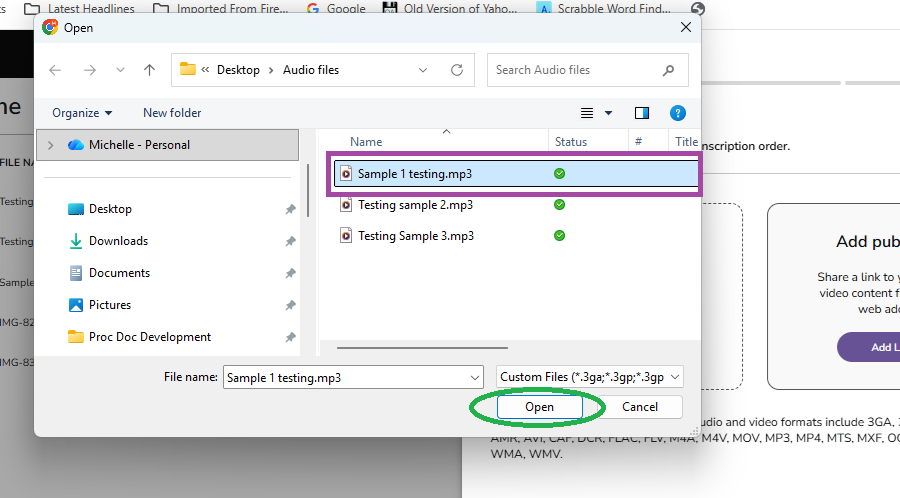Open Old Version of Yahoo bookmark

click(x=450, y=9)
